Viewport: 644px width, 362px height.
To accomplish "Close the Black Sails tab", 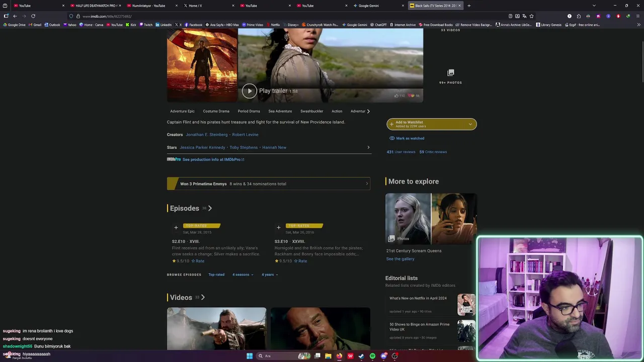I will (x=459, y=6).
